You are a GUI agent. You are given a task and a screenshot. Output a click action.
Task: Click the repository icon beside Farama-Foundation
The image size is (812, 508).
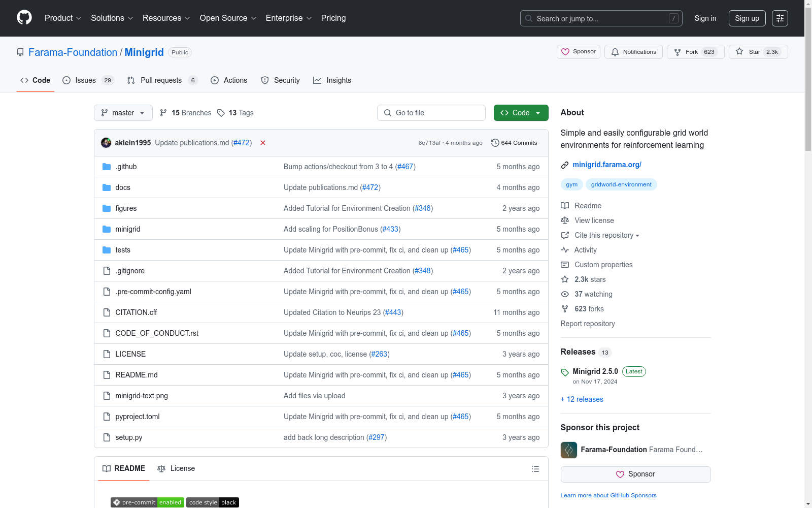(x=20, y=52)
